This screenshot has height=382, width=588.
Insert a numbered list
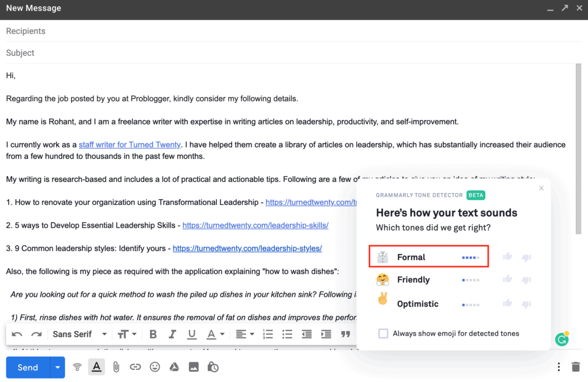[268, 334]
